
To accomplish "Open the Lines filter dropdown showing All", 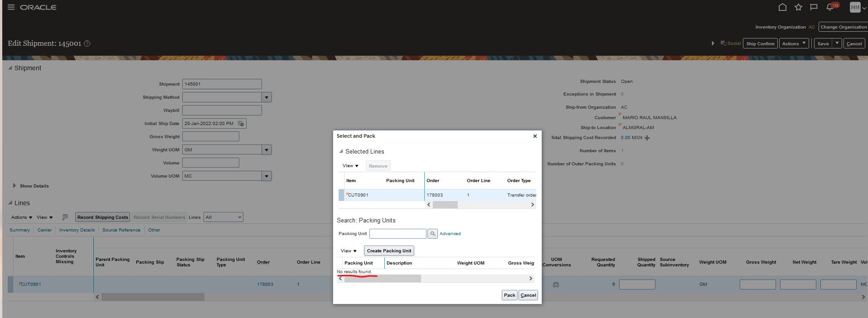I will click(x=223, y=217).
